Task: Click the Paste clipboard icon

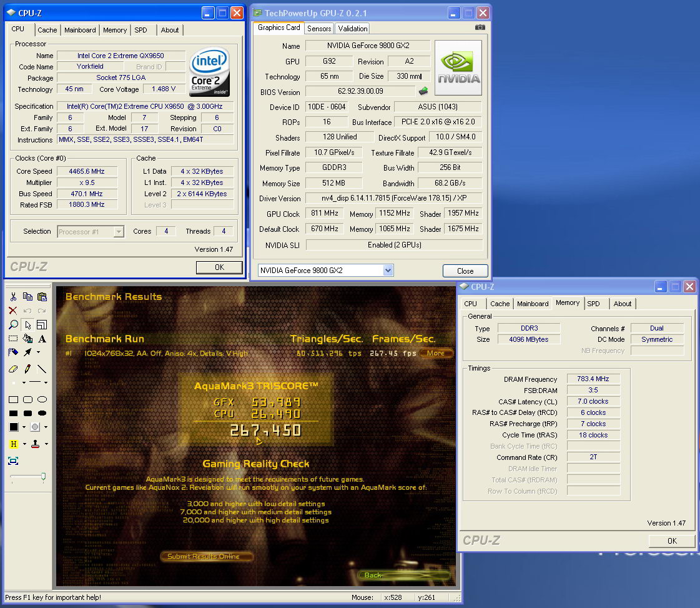Action: pos(42,297)
